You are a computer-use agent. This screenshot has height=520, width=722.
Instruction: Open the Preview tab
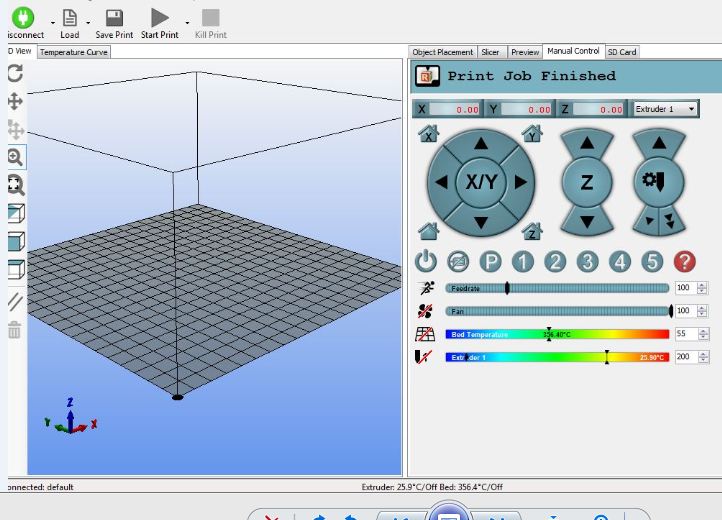click(x=525, y=52)
